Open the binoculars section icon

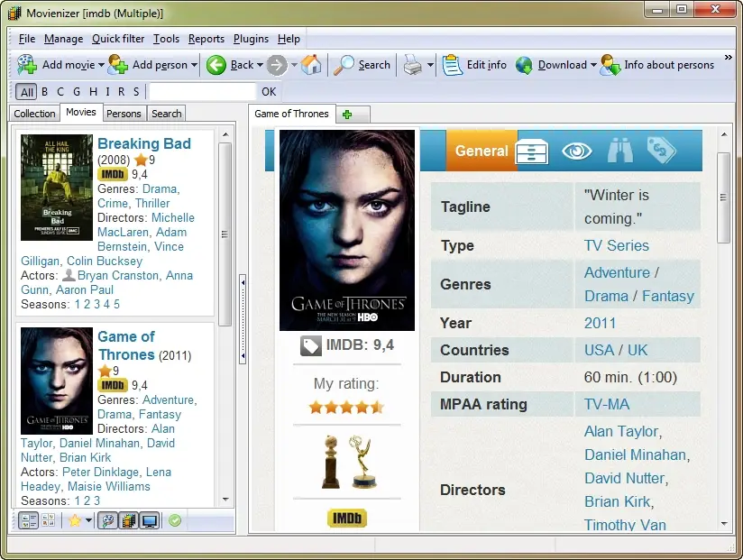point(620,151)
